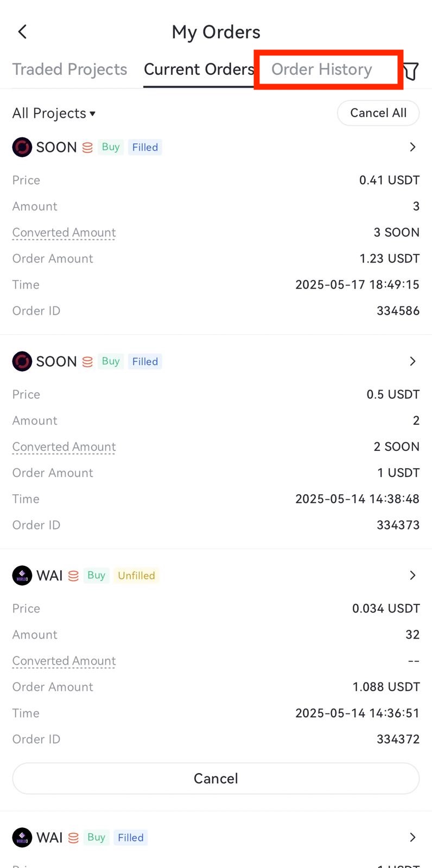Open details chevron for order 334586
Screen dimensions: 432x868
click(x=412, y=147)
